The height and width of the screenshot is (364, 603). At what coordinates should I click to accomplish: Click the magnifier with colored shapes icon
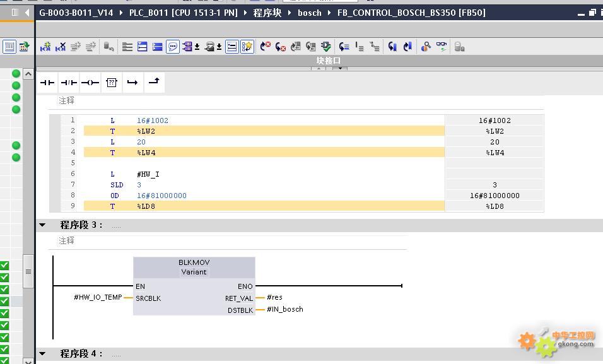point(426,47)
